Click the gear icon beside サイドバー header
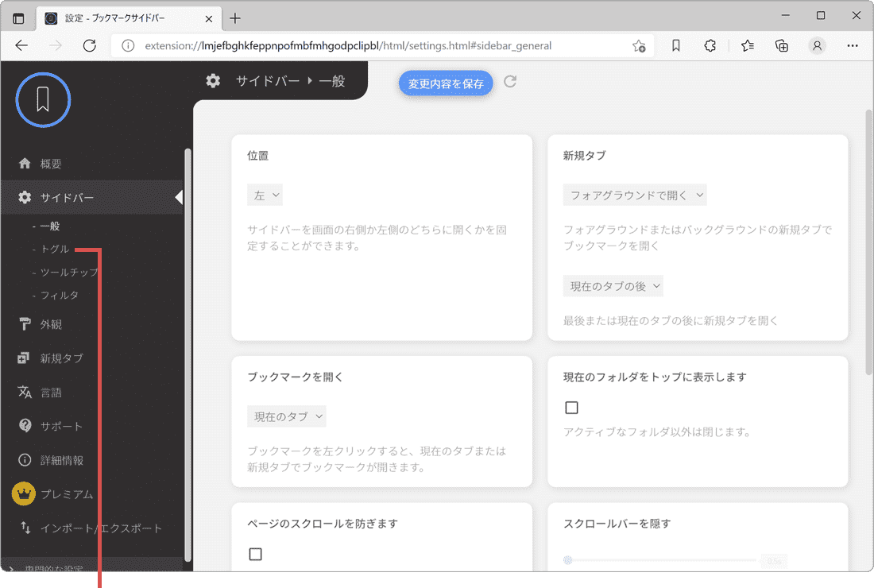874x588 pixels. (x=213, y=81)
